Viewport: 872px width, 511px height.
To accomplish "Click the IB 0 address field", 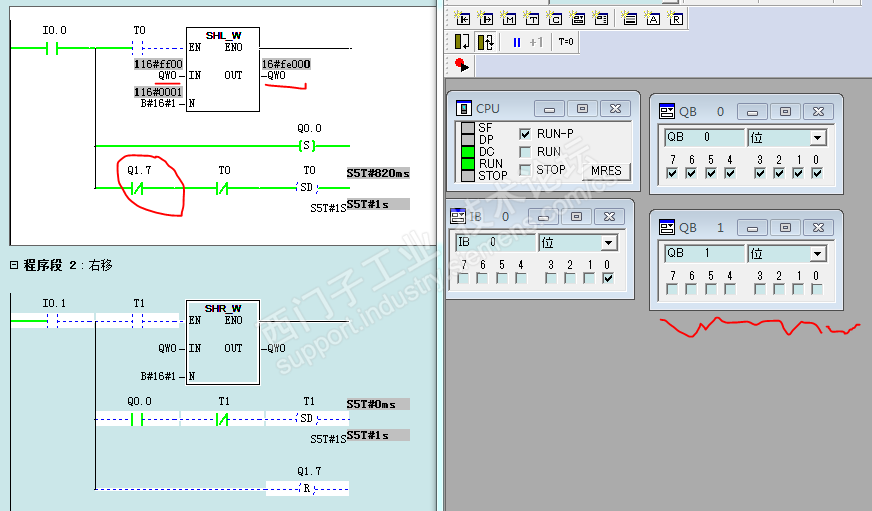I will pyautogui.click(x=495, y=242).
